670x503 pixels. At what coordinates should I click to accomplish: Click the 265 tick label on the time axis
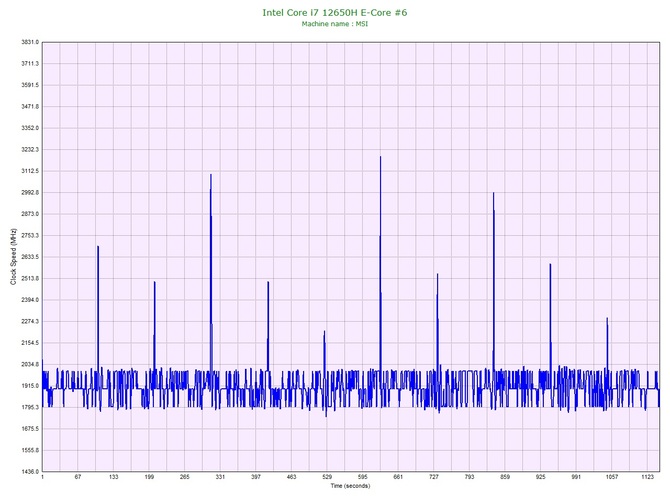pos(184,478)
